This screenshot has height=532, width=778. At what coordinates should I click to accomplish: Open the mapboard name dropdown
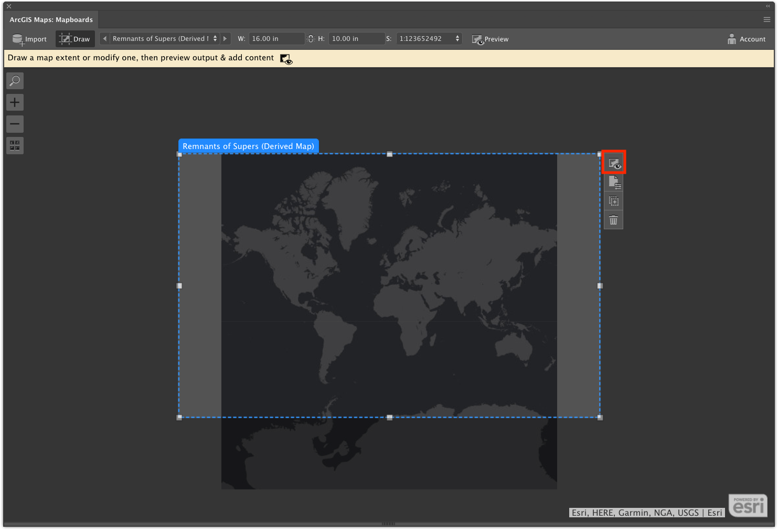165,38
